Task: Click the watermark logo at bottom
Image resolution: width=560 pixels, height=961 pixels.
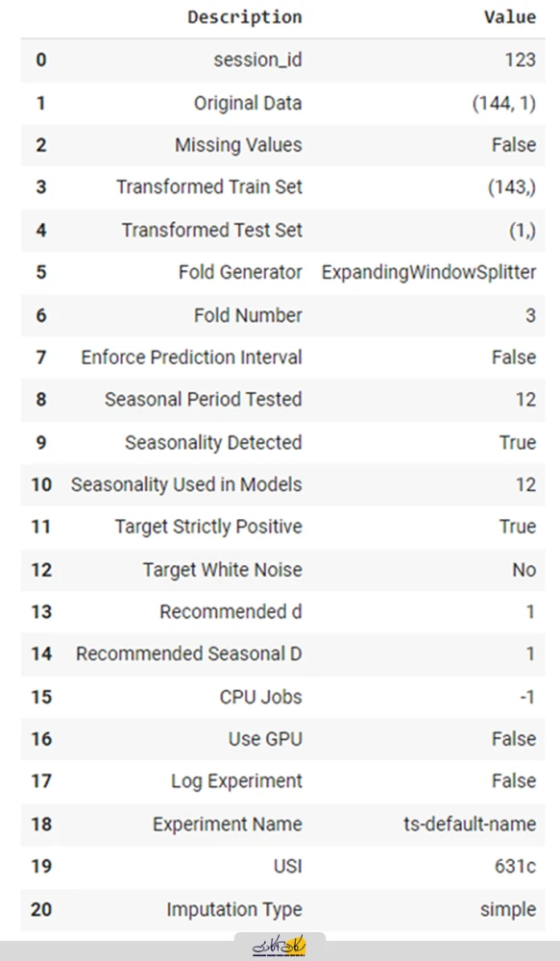Action: [x=280, y=947]
